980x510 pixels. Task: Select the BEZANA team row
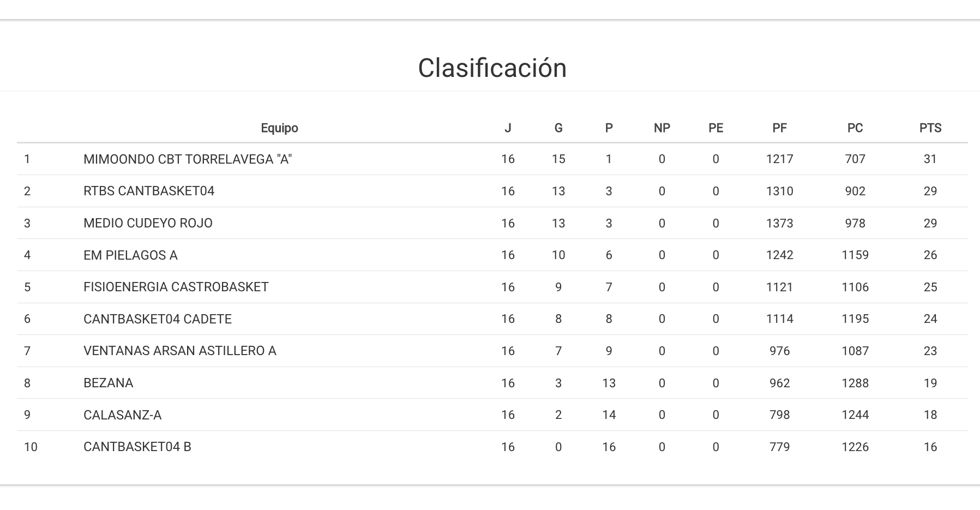(x=108, y=383)
